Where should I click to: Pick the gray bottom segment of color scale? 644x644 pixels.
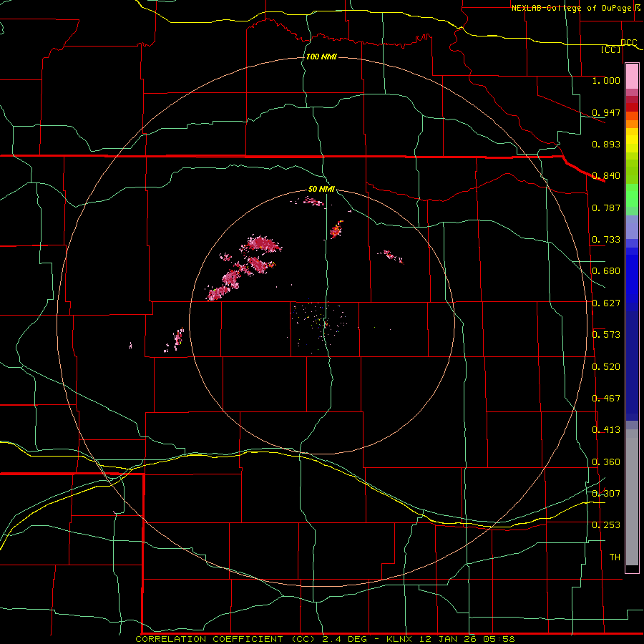[632, 497]
